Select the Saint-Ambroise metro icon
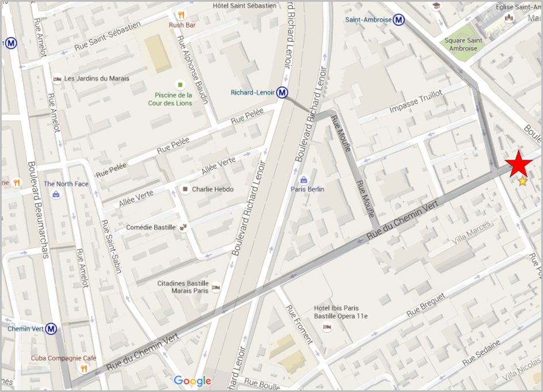The image size is (543, 392). coord(399,20)
